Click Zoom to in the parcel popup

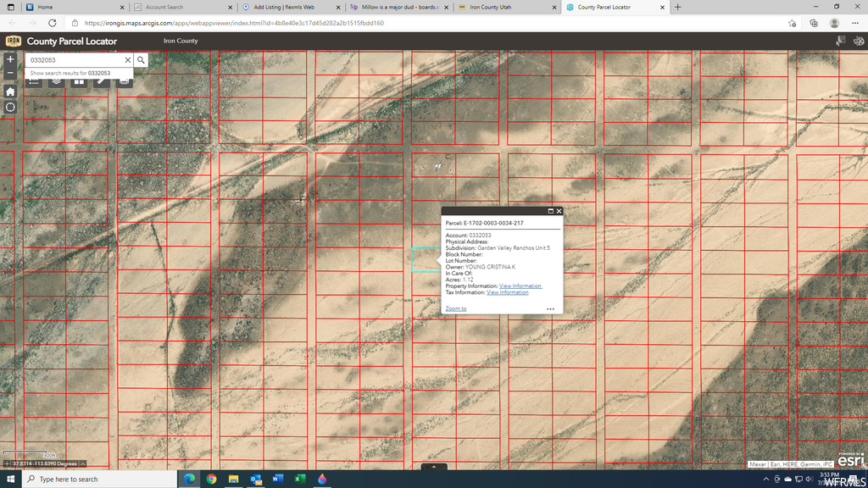456,308
